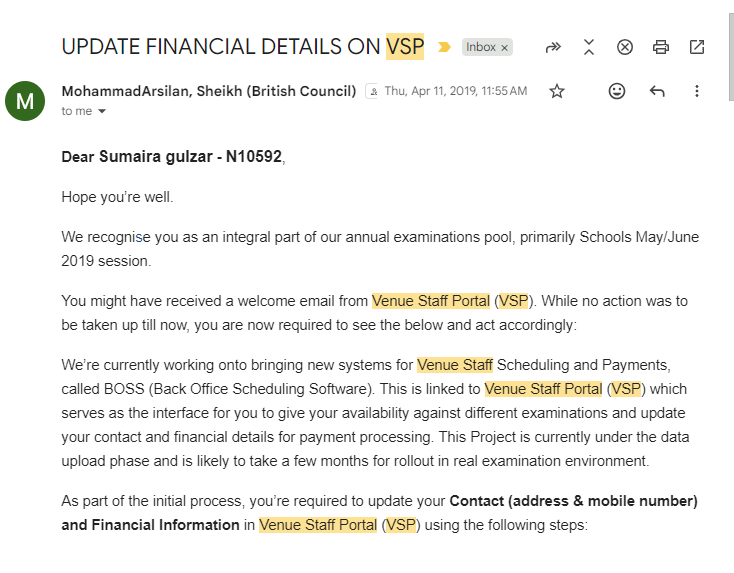The height and width of the screenshot is (573, 734).
Task: Toggle the yellow importance marker
Action: (444, 47)
